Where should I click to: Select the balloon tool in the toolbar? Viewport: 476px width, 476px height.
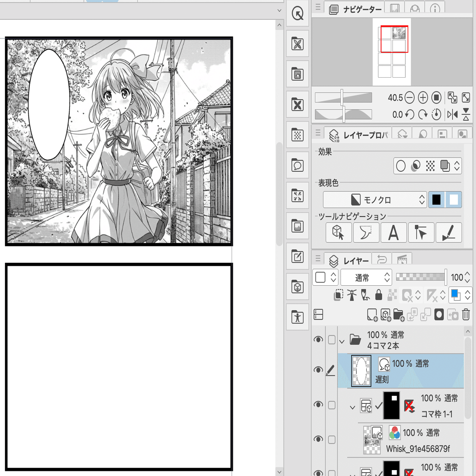pyautogui.click(x=297, y=165)
